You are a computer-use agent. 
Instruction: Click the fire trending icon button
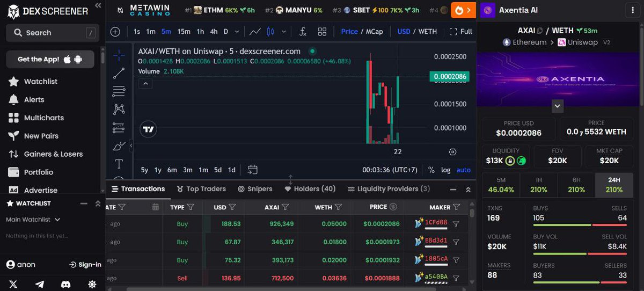pos(463,10)
